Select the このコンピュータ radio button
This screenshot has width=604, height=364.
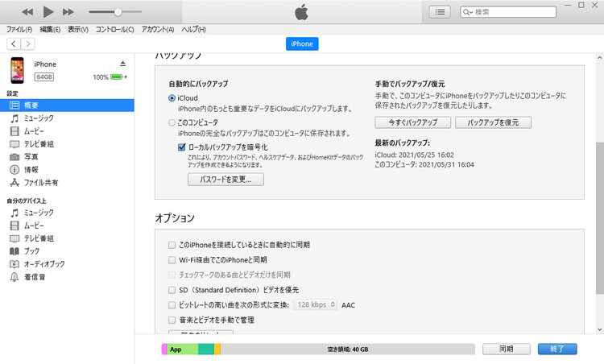[172, 122]
